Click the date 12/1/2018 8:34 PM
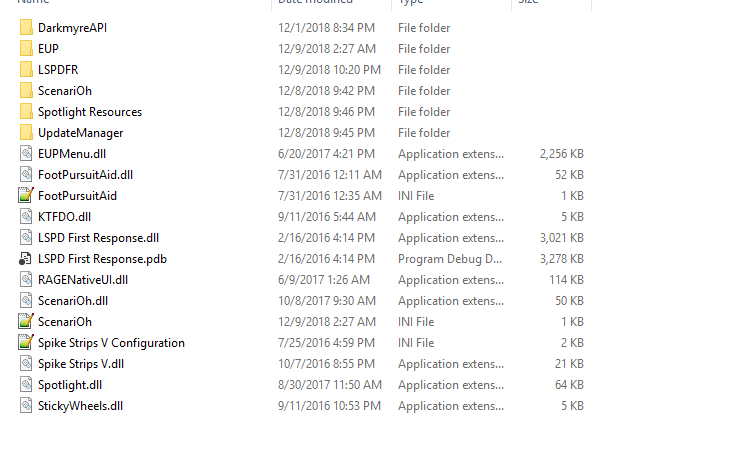This screenshot has width=749, height=451. 327,28
